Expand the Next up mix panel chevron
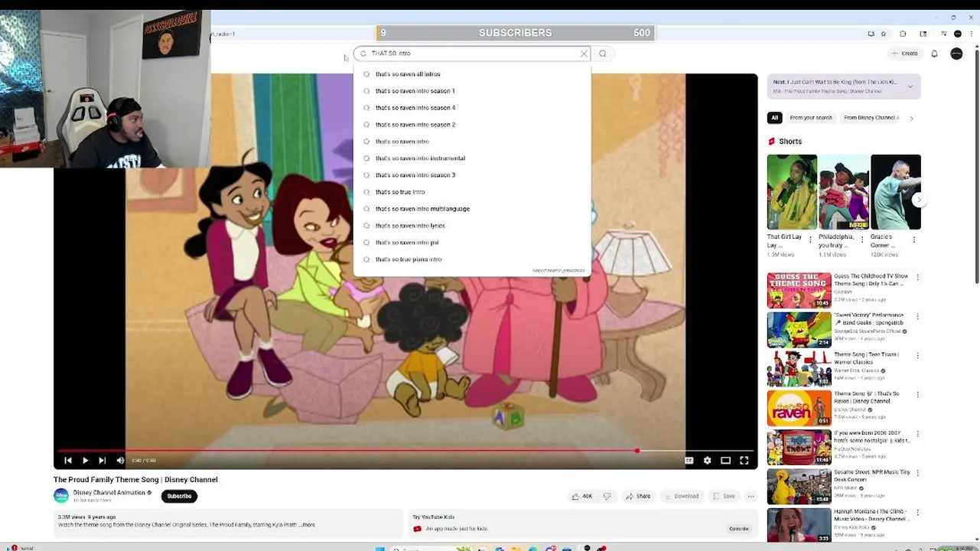 [x=910, y=86]
